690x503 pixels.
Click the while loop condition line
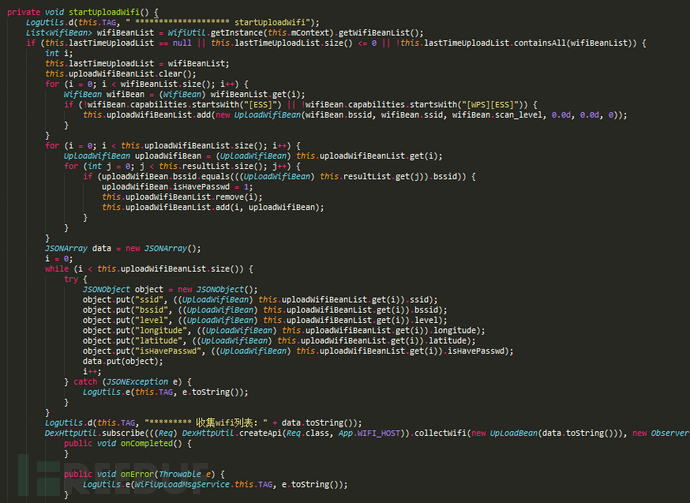click(x=149, y=269)
